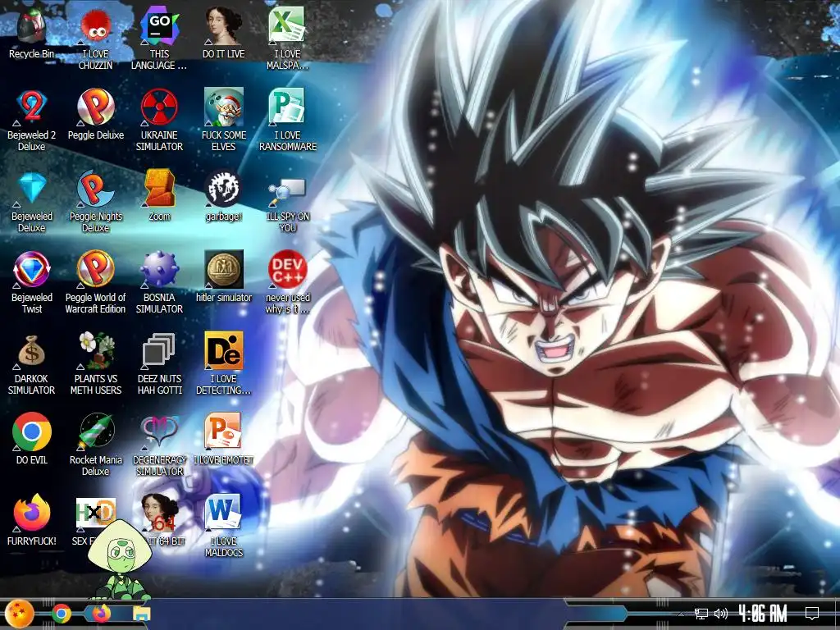Select the bronze coin desktop shortcut
This screenshot has height=630, width=840.
[x=223, y=269]
